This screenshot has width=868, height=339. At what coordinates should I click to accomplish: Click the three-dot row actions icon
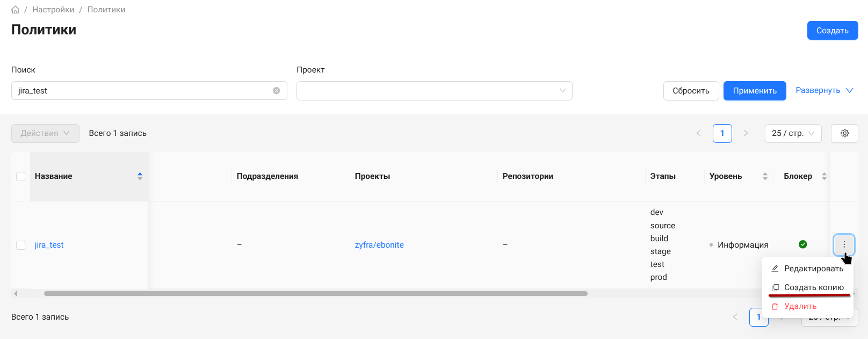[x=844, y=245]
